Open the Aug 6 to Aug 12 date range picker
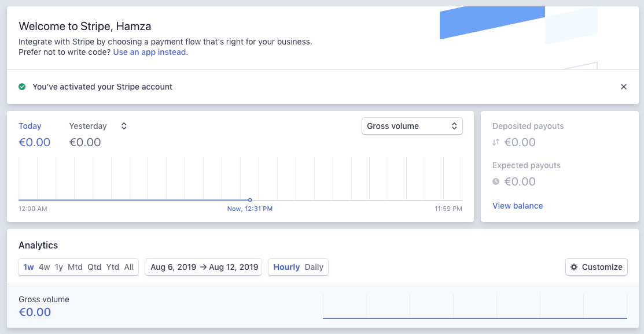Image resolution: width=644 pixels, height=334 pixels. click(203, 267)
